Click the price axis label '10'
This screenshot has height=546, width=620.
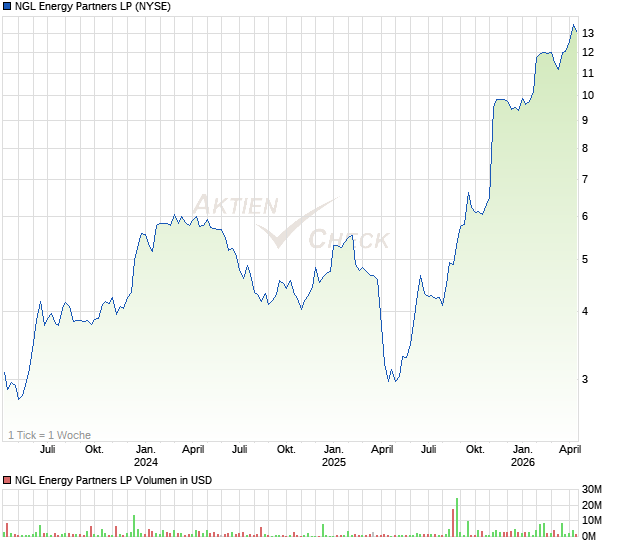pyautogui.click(x=588, y=95)
